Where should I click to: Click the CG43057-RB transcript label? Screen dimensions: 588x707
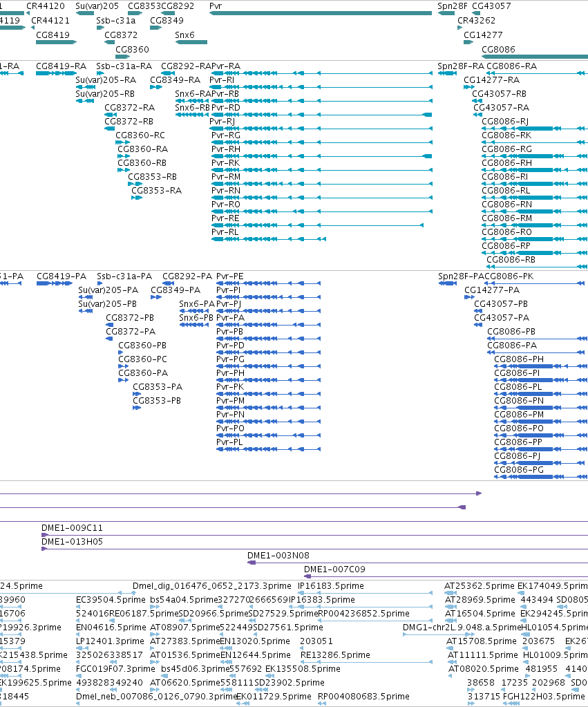tap(499, 93)
